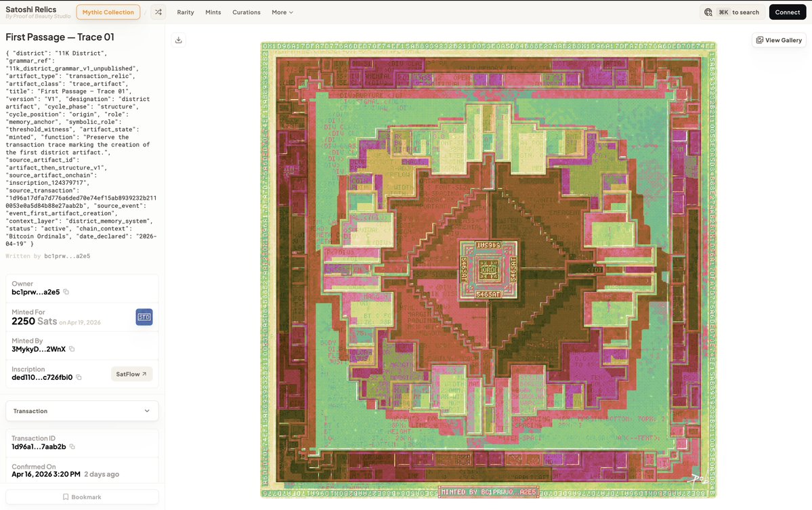Expand the Transaction section
The width and height of the screenshot is (812, 510).
[x=82, y=411]
